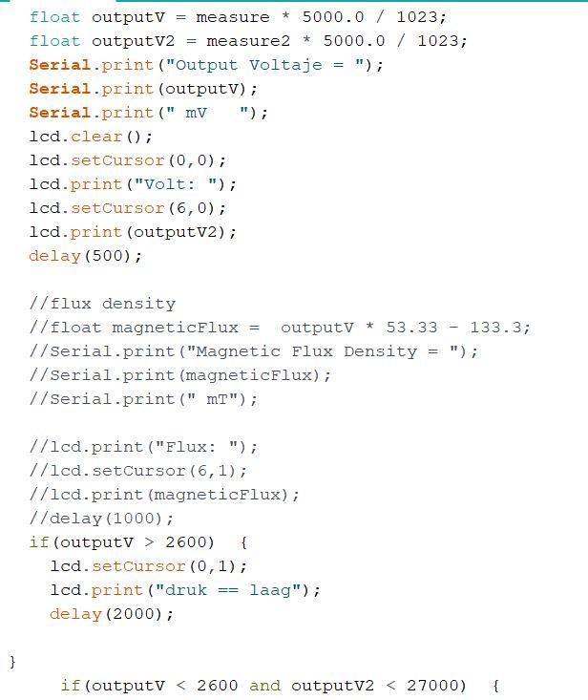This screenshot has width=588, height=700.
Task: Click the delay(2000) statement
Action: coord(112,614)
